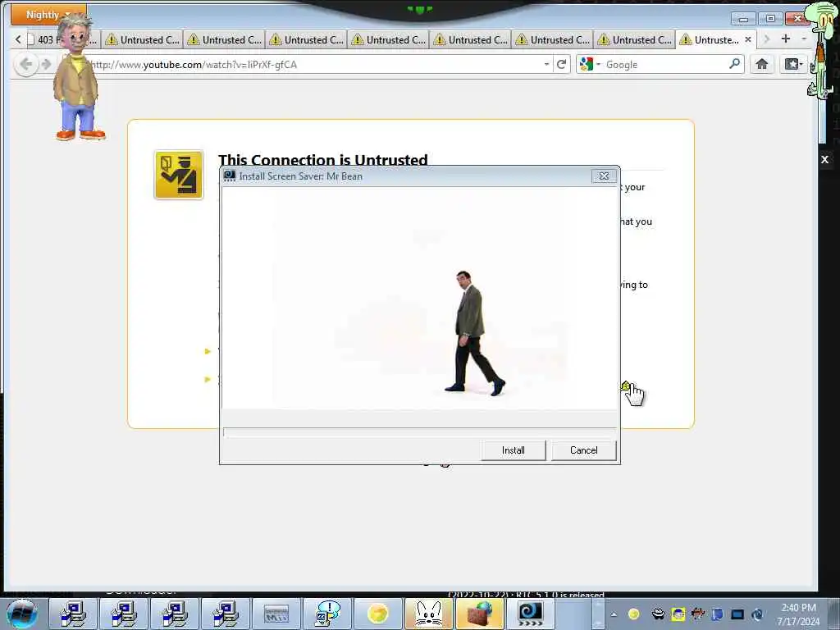Viewport: 840px width, 630px height.
Task: Click the old man desktop character
Action: pyautogui.click(x=78, y=78)
